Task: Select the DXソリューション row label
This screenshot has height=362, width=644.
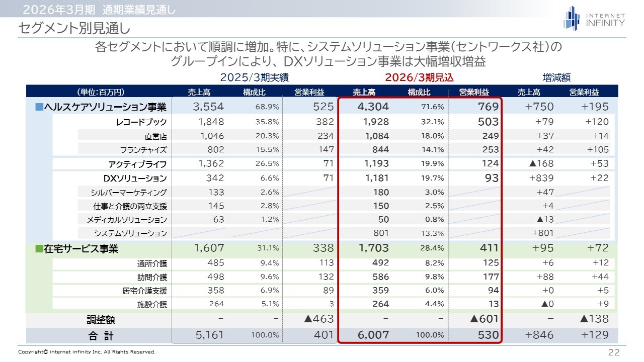Action: point(135,178)
